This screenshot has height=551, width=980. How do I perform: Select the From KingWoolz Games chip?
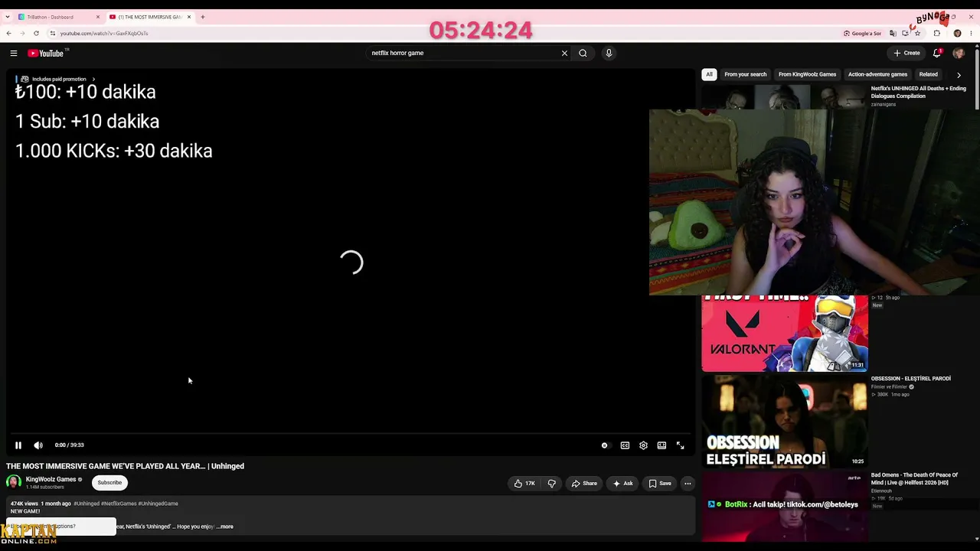[807, 74]
